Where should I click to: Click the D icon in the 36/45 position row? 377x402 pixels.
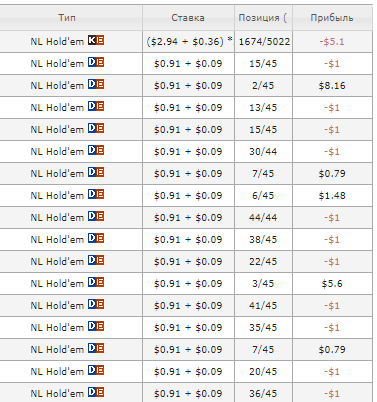pos(92,392)
